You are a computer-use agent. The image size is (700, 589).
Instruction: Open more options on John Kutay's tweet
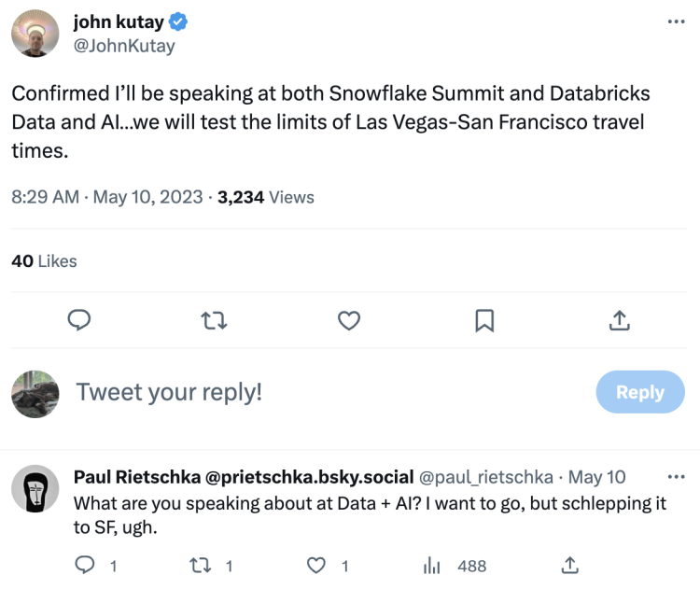tap(676, 21)
